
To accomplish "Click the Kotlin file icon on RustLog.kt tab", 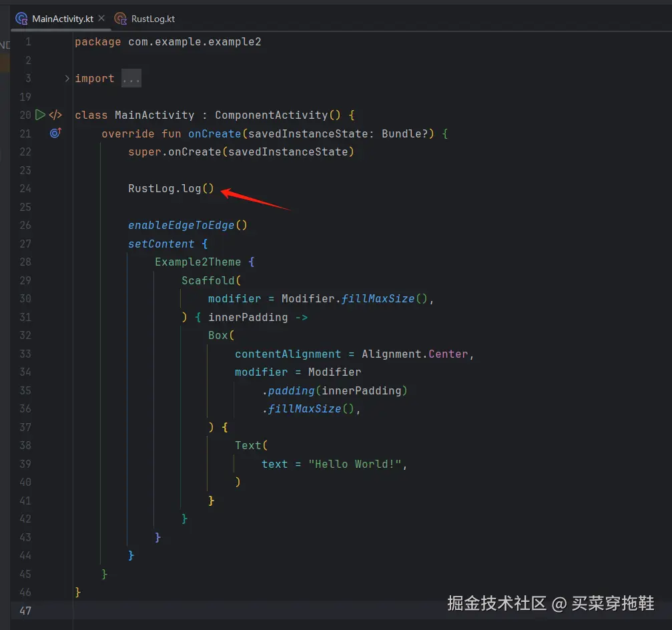I will tap(120, 19).
